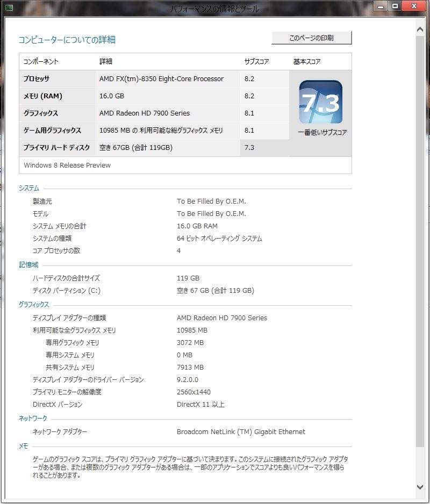This screenshot has height=504, width=430.
Task: Click the ハードディスクの合計サイズ label
Action: pos(66,278)
